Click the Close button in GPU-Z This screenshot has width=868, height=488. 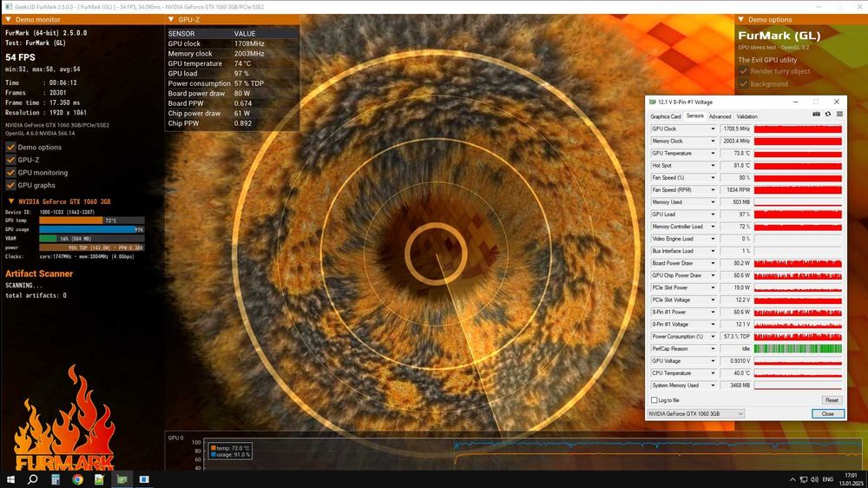coord(827,414)
